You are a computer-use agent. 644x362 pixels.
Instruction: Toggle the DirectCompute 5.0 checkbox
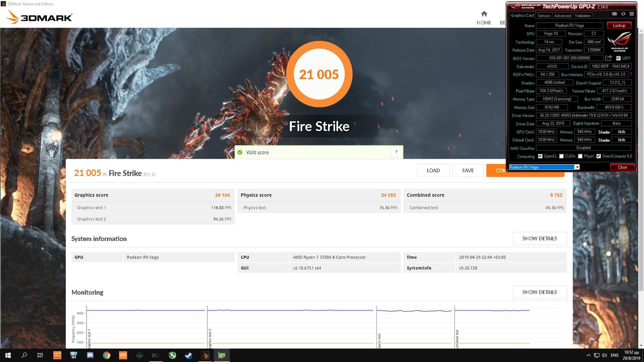coord(599,156)
